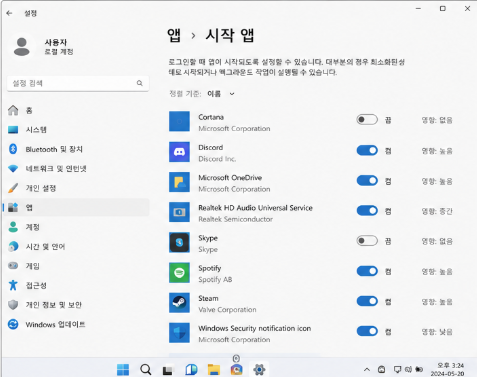
Task: Toggle Windows Security notification icon startup
Action: point(367,331)
